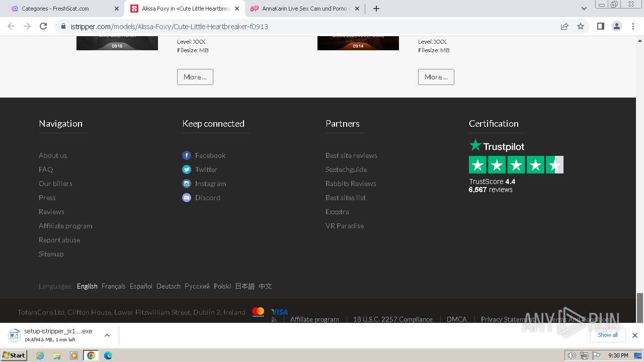Open the Best site reviews partner link

tap(351, 155)
